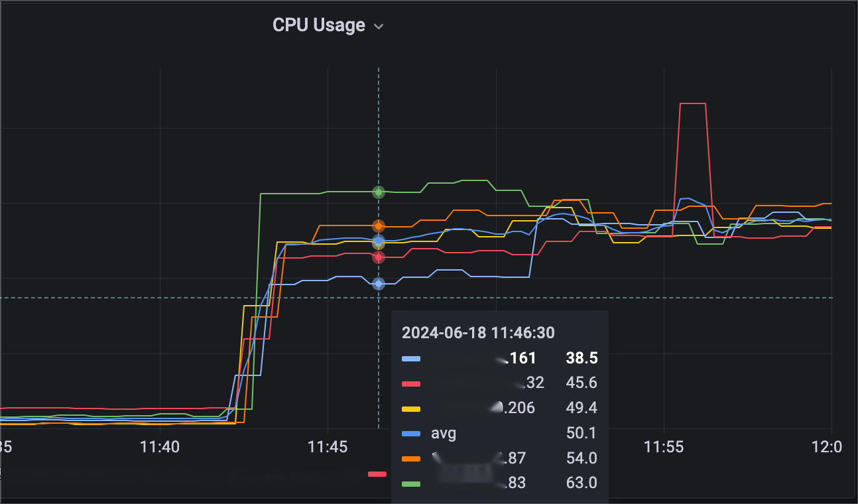This screenshot has width=858, height=504.
Task: Click the top of the red spike plateau
Action: point(692,104)
